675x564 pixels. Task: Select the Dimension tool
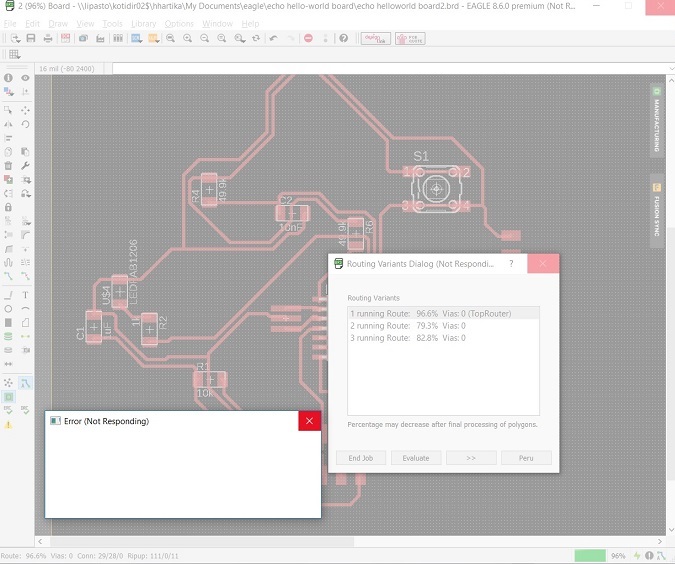pyautogui.click(x=8, y=364)
